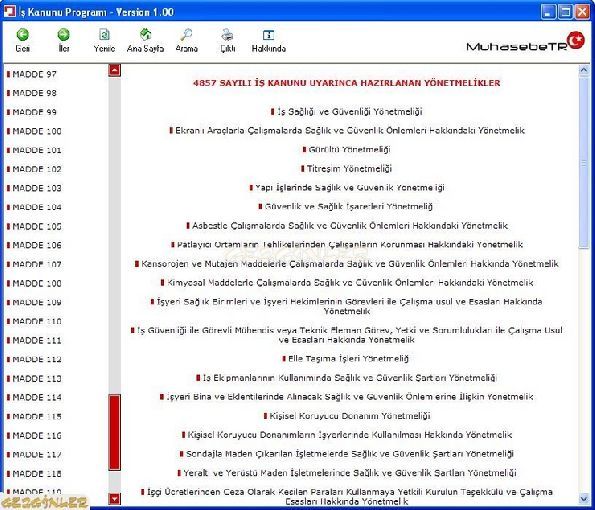The height and width of the screenshot is (510, 595).
Task: Go forward with the İleri arrow icon
Action: click(63, 35)
